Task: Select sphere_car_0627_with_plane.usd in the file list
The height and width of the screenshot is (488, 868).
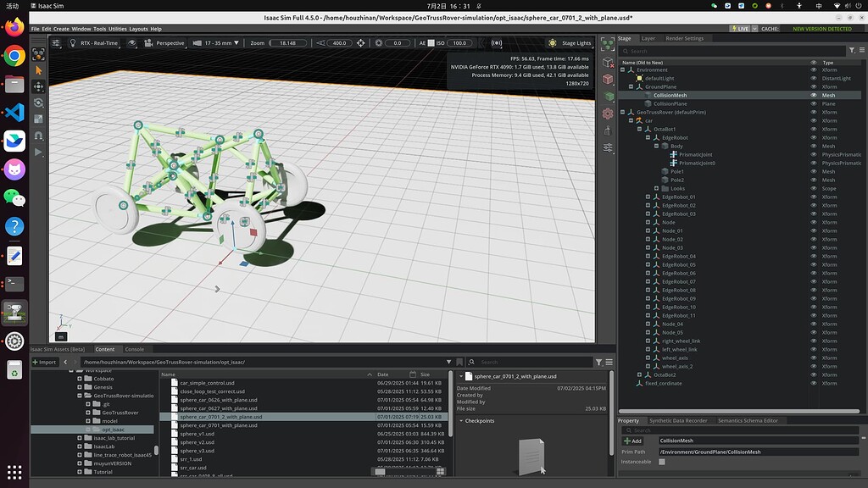Action: pos(220,408)
